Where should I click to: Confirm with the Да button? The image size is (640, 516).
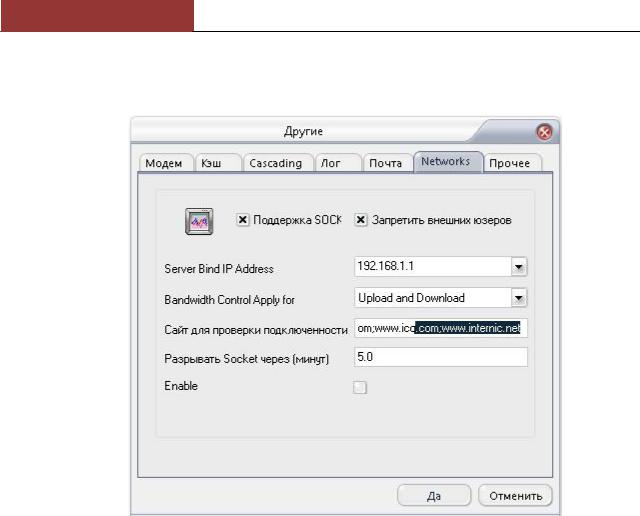(x=434, y=496)
